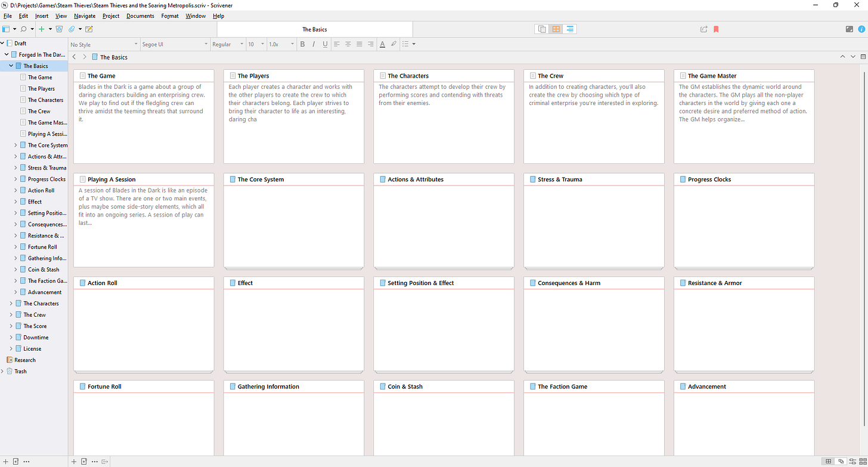Screen dimensions: 868x467
Task: Toggle underline formatting
Action: pyautogui.click(x=325, y=44)
